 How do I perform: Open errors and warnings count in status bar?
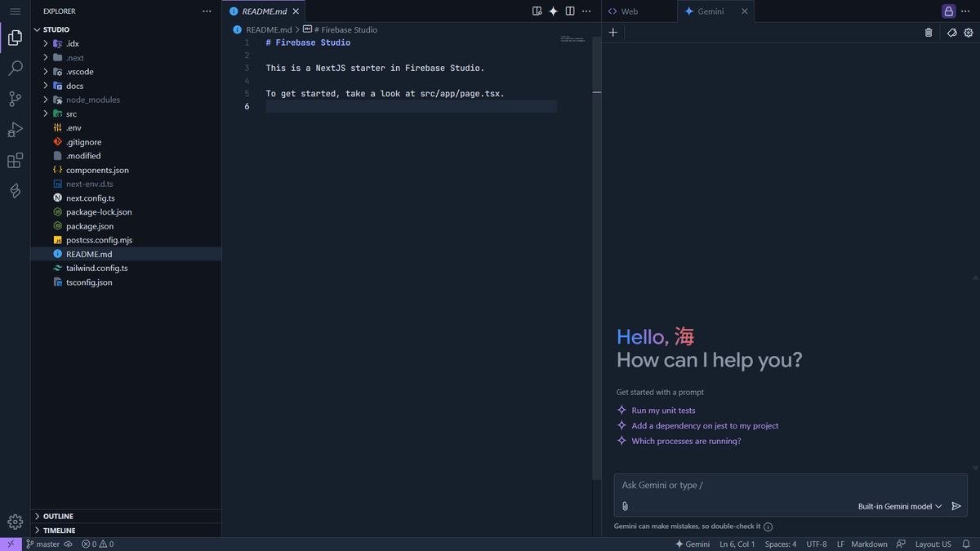point(97,544)
